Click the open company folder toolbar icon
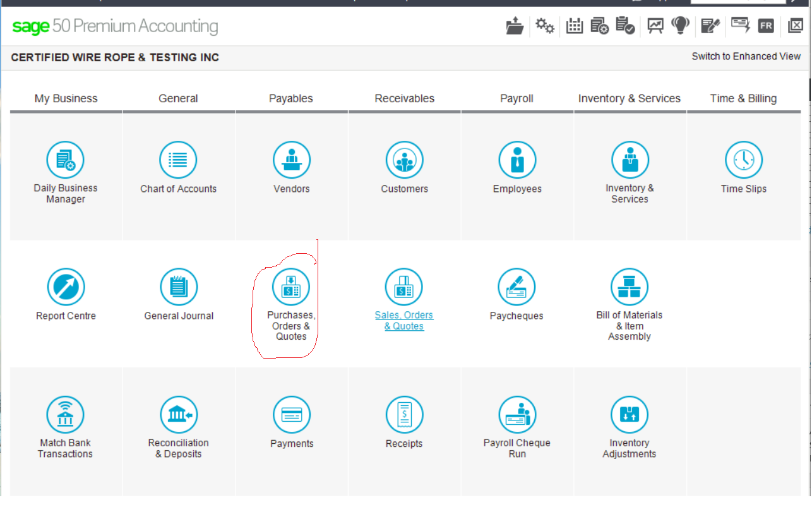The width and height of the screenshot is (812, 512). [x=515, y=26]
